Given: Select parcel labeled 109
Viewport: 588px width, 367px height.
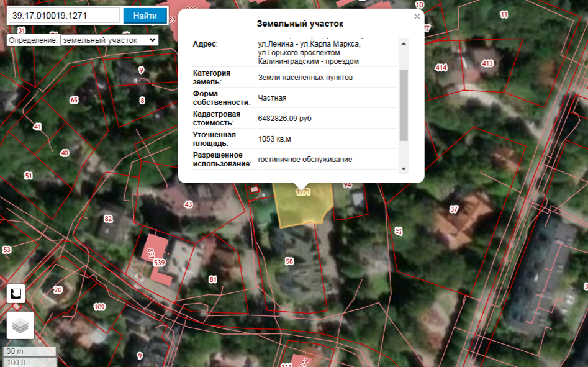Looking at the screenshot, I should pyautogui.click(x=99, y=307).
